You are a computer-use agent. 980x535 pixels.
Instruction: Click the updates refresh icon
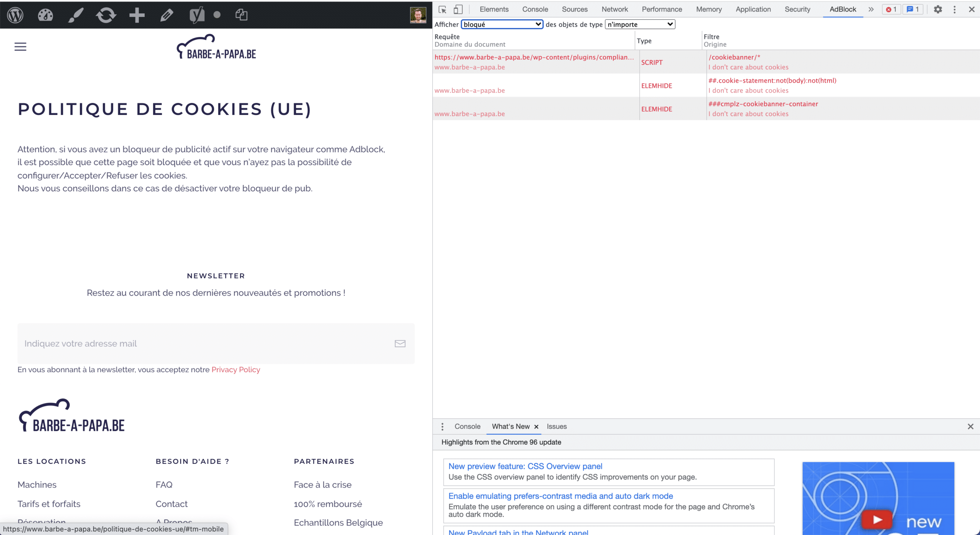pyautogui.click(x=106, y=15)
